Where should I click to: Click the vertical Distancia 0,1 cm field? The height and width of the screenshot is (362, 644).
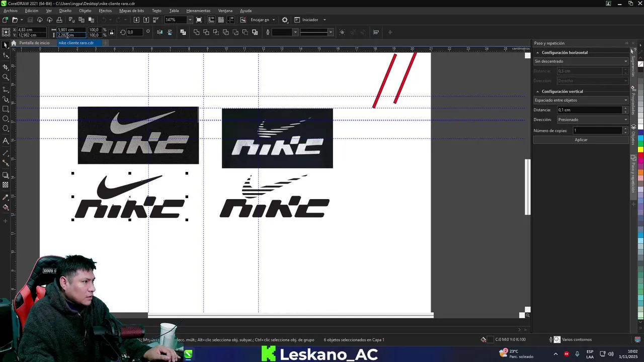click(590, 110)
